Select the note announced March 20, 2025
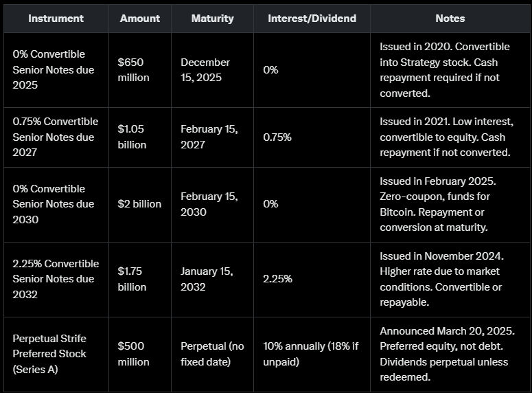The width and height of the screenshot is (532, 393). [447, 354]
